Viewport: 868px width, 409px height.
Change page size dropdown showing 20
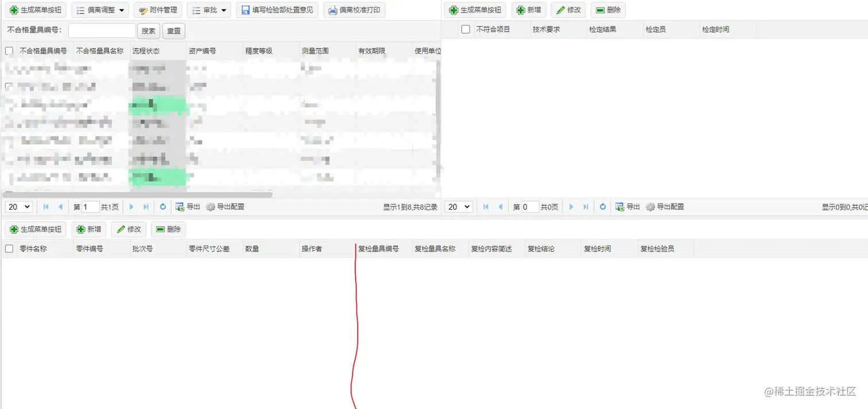click(18, 206)
